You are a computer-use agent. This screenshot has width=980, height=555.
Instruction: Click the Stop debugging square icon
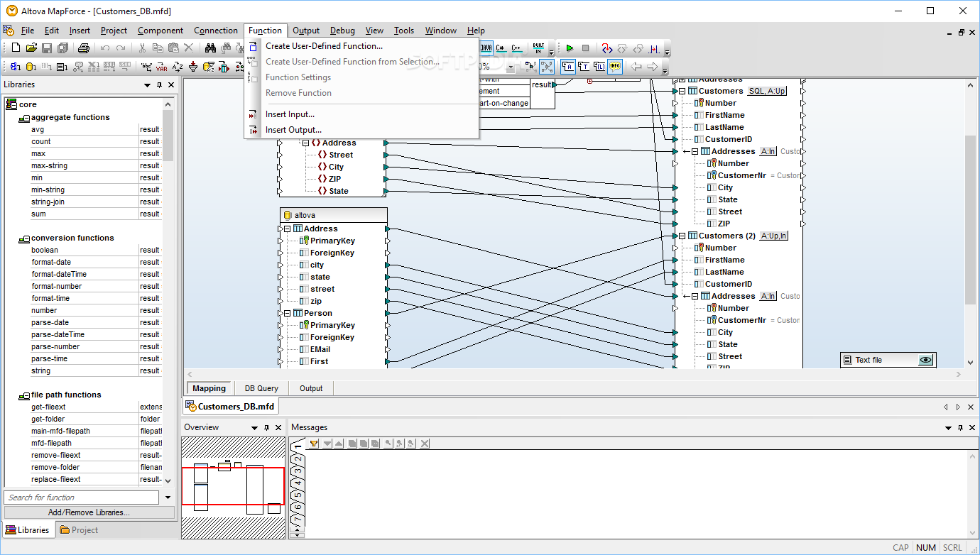click(x=585, y=48)
